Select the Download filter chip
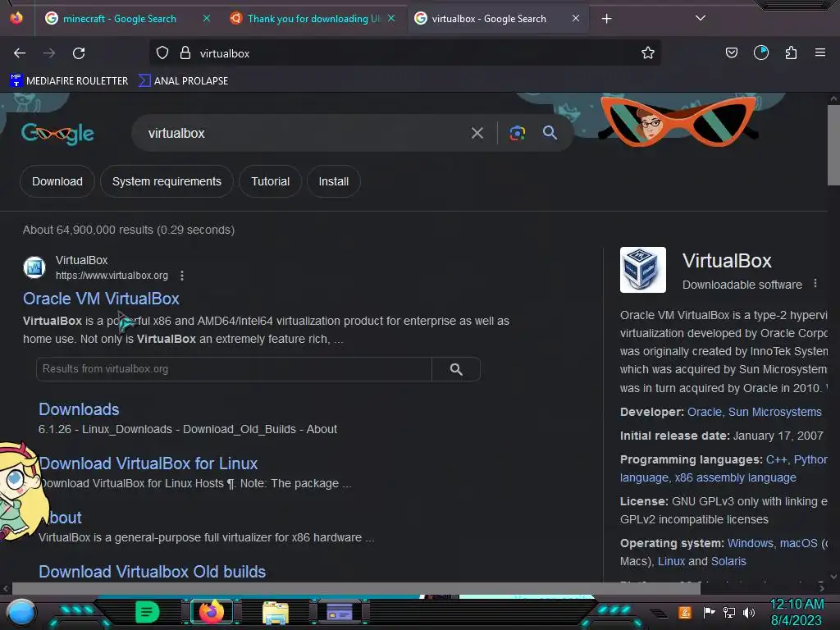 (57, 181)
